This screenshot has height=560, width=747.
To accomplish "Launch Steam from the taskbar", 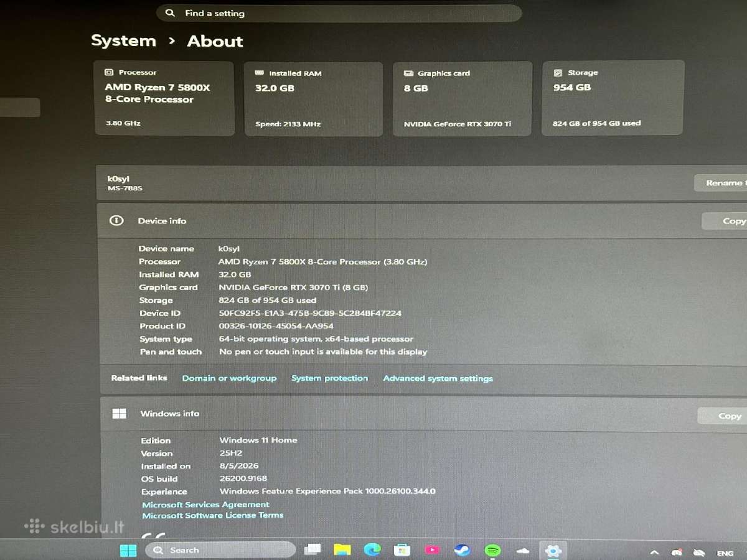I will (x=462, y=550).
